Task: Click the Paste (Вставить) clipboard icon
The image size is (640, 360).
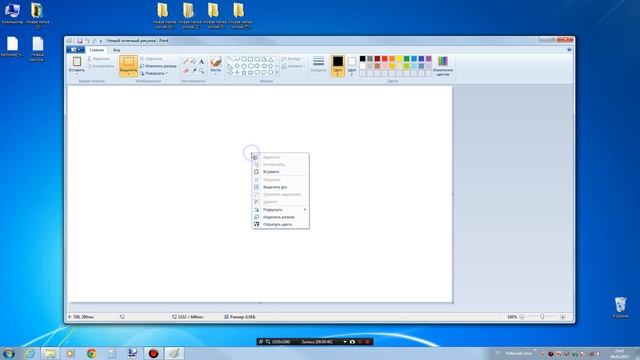Action: 77,62
